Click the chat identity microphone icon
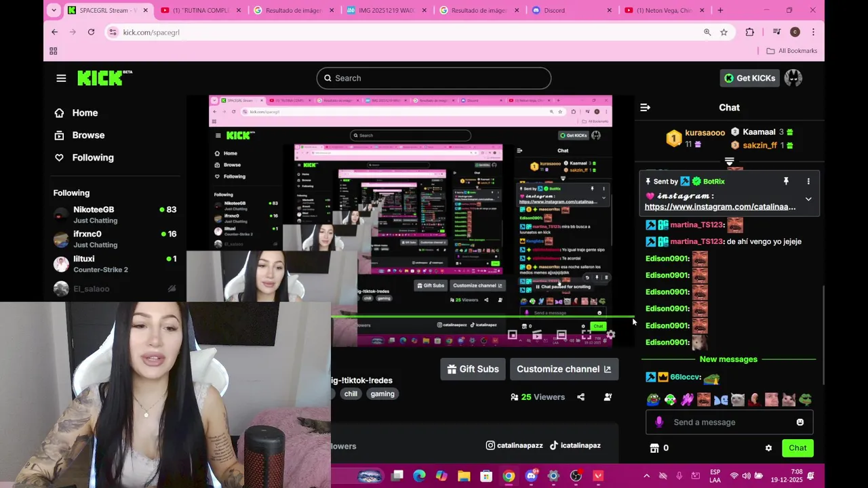This screenshot has height=488, width=868. click(x=658, y=422)
